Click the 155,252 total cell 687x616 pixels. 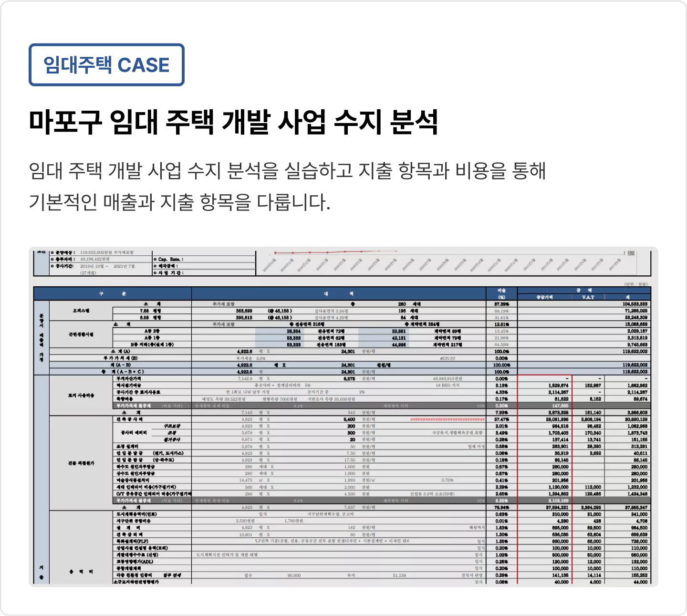[x=639, y=575]
